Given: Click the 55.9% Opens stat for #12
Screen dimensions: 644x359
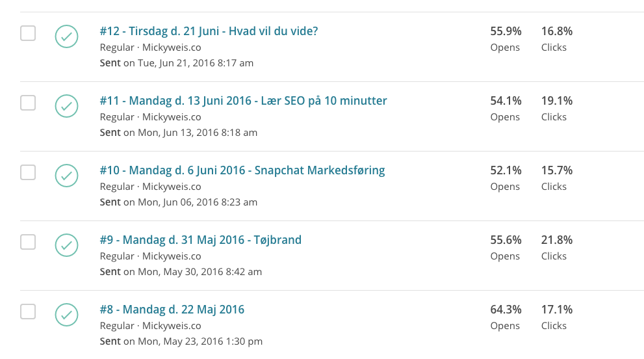Looking at the screenshot, I should click(x=506, y=38).
